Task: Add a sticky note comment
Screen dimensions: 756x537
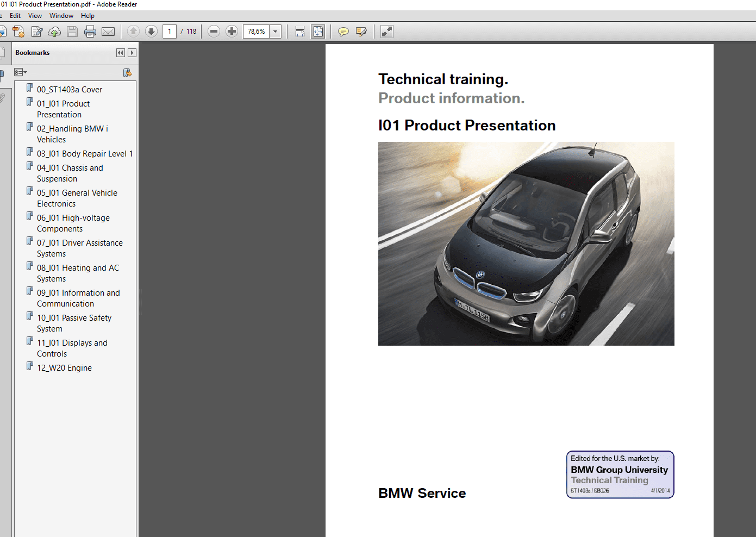Action: click(343, 32)
